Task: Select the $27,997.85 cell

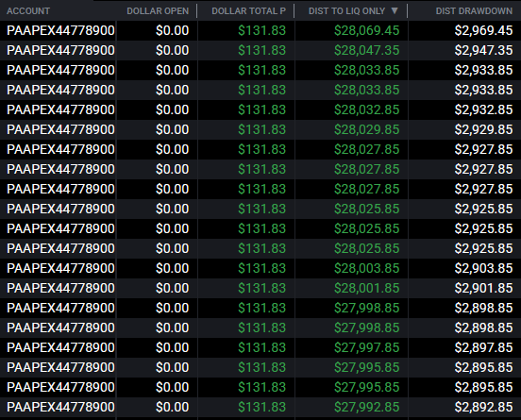Action: (366, 347)
